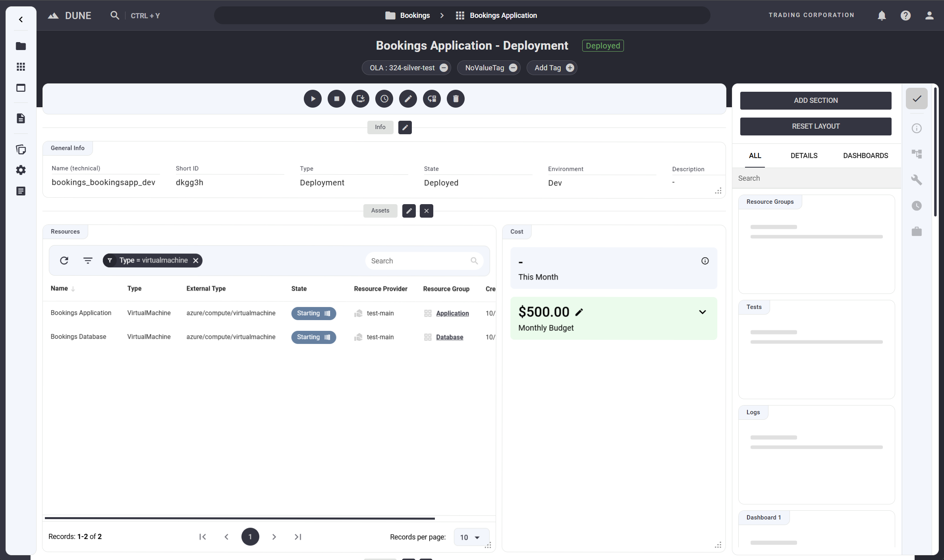This screenshot has height=560, width=944.
Task: Remove the OLA : 324-silver-test tag
Action: 444,68
